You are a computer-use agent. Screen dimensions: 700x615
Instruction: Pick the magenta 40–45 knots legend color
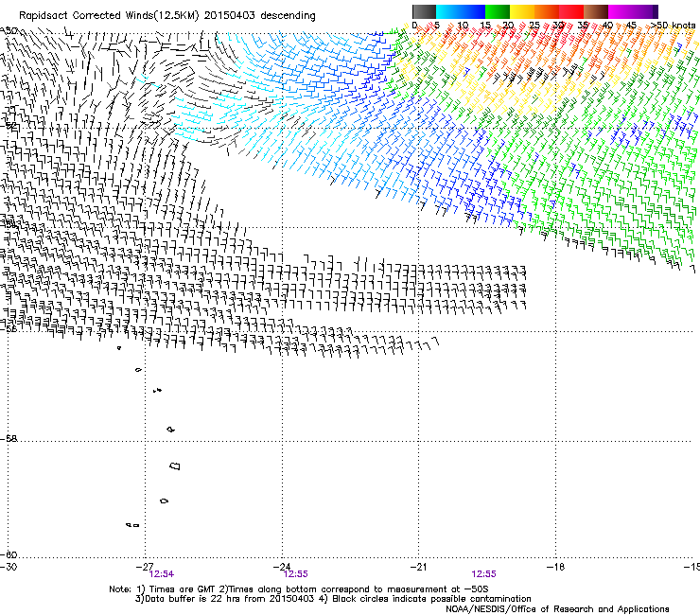click(x=621, y=11)
